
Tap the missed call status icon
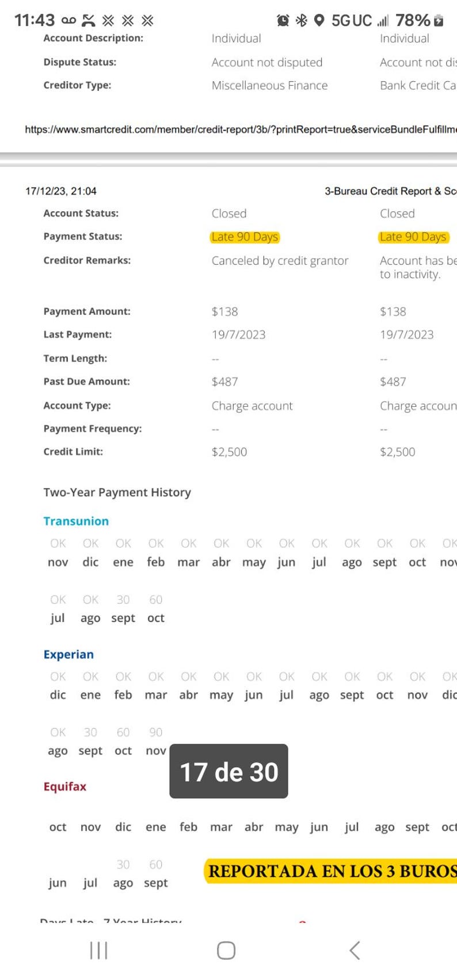pos(88,21)
